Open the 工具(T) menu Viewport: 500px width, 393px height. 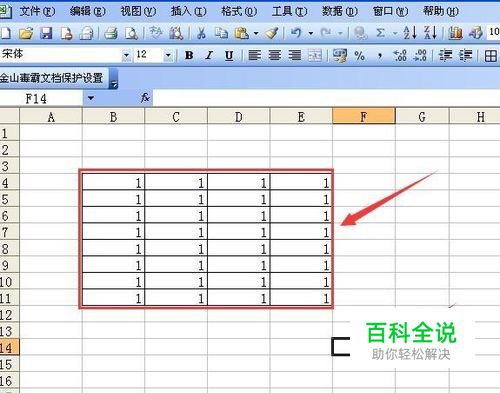[289, 12]
